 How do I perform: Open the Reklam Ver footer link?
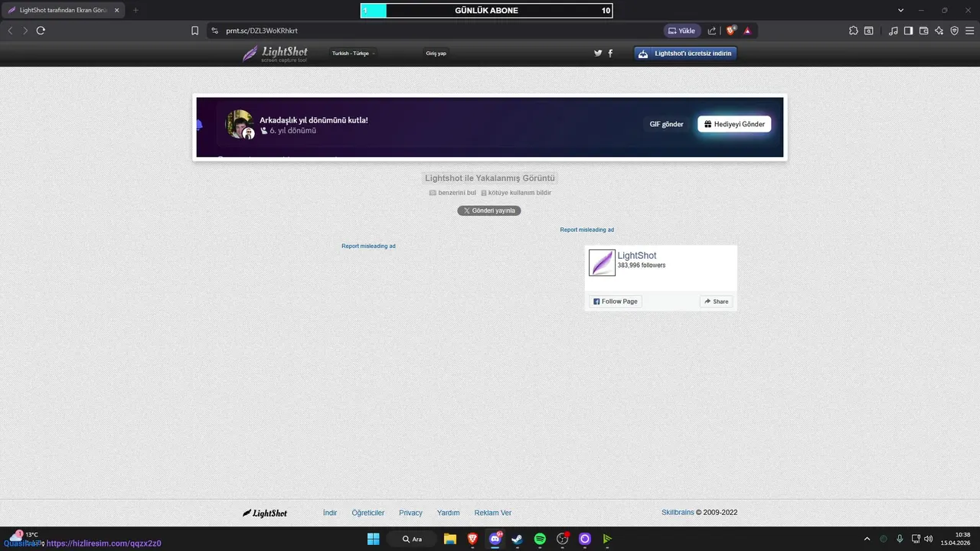[x=493, y=513]
